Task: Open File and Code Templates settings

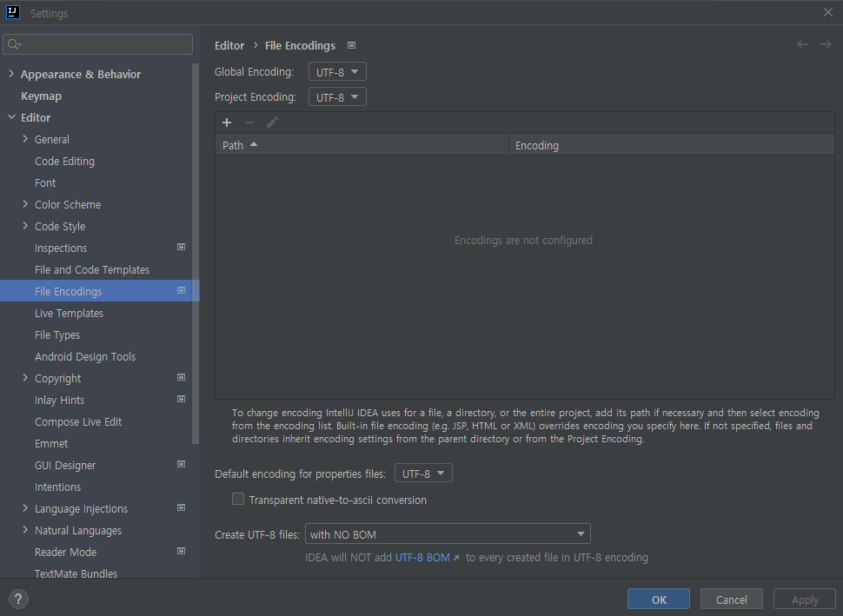Action: point(92,270)
